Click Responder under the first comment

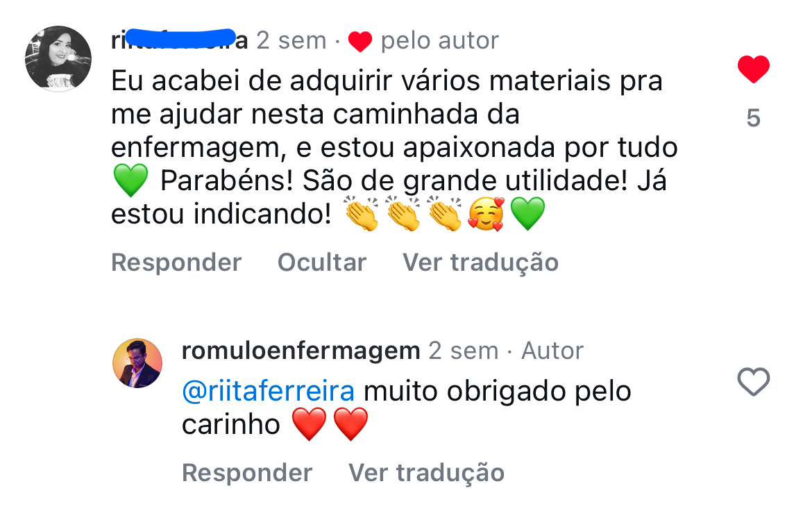[x=176, y=262]
